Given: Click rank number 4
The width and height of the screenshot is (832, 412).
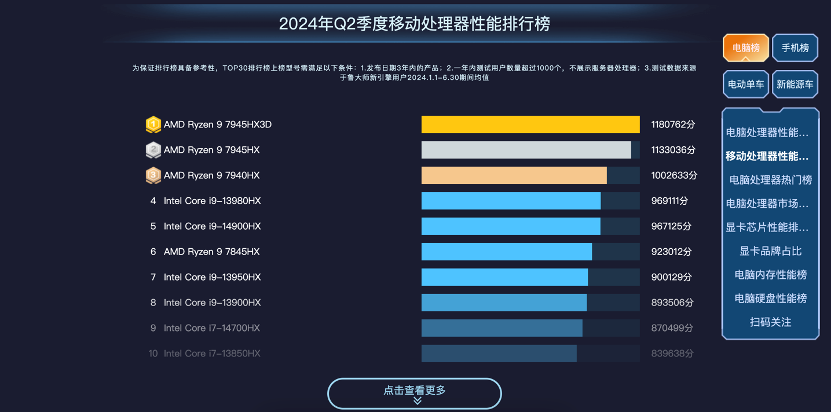Looking at the screenshot, I should [153, 201].
